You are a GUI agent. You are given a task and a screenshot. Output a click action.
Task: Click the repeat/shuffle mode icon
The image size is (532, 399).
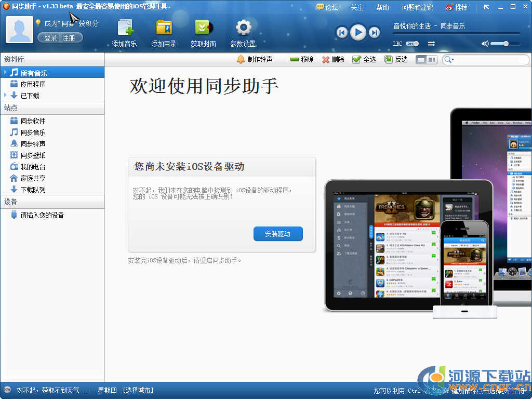tap(431, 44)
